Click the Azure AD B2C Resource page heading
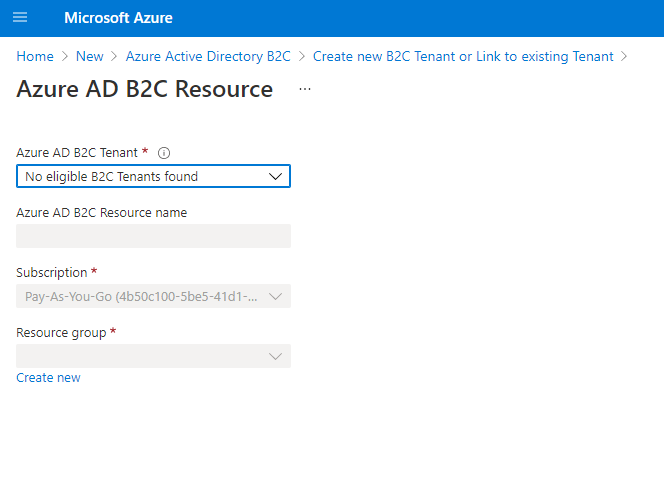This screenshot has height=481, width=664. tap(145, 89)
